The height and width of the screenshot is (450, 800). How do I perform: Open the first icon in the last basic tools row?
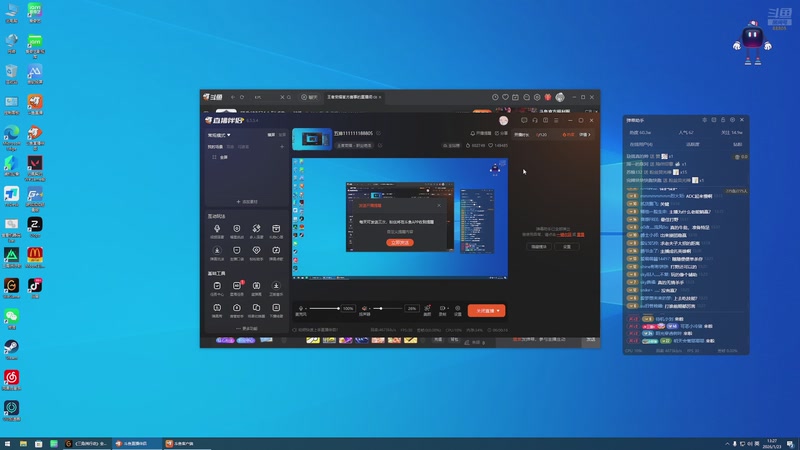point(217,308)
